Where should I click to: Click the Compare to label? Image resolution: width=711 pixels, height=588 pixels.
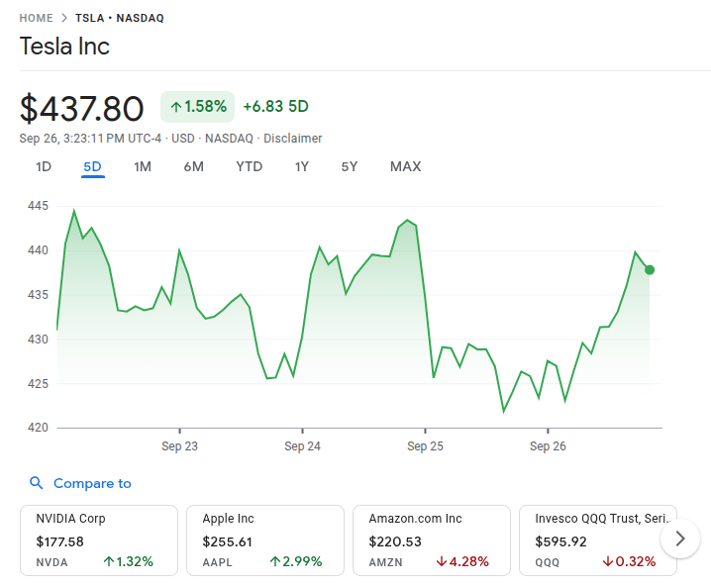point(92,483)
